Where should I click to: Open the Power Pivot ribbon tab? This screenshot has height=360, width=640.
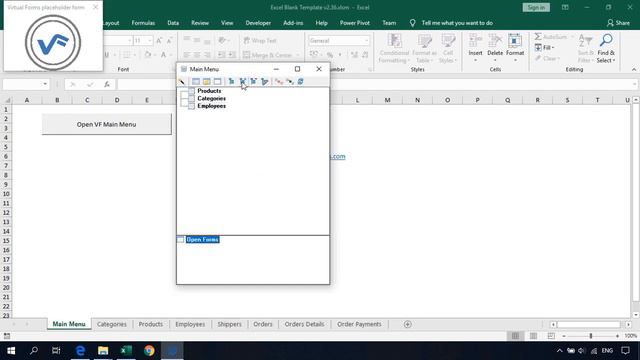coord(354,23)
